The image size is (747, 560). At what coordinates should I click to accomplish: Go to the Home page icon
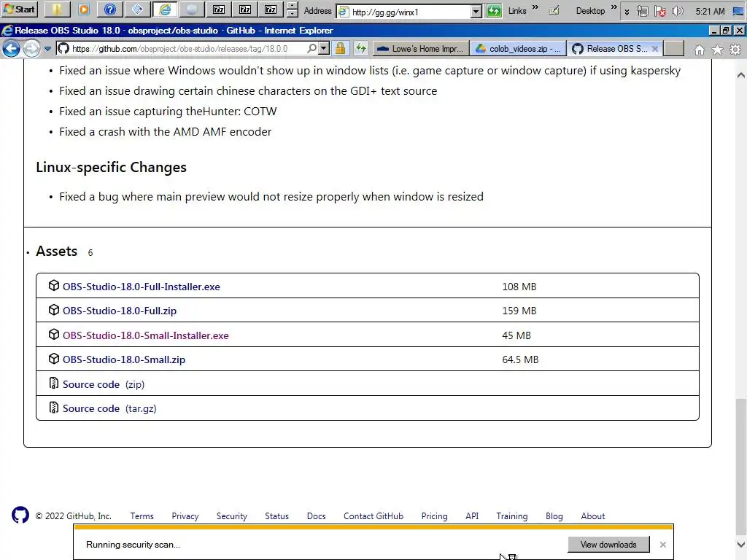click(700, 50)
